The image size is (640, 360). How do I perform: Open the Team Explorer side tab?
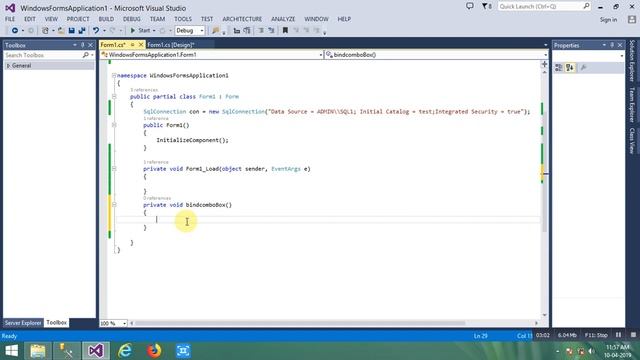[x=632, y=105]
